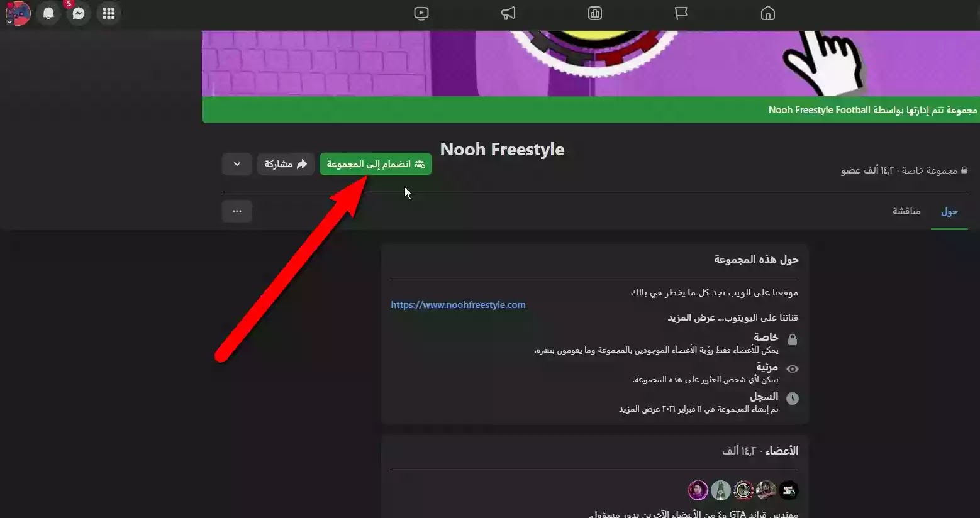Open the noohfreestyle.com website link
Viewport: 980px width, 518px height.
tap(458, 305)
